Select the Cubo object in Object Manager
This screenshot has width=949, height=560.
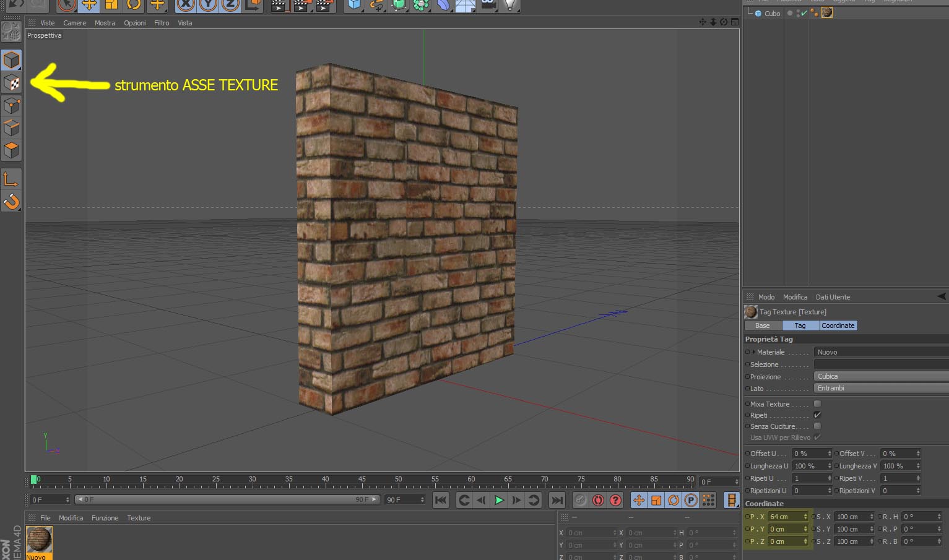pyautogui.click(x=773, y=14)
